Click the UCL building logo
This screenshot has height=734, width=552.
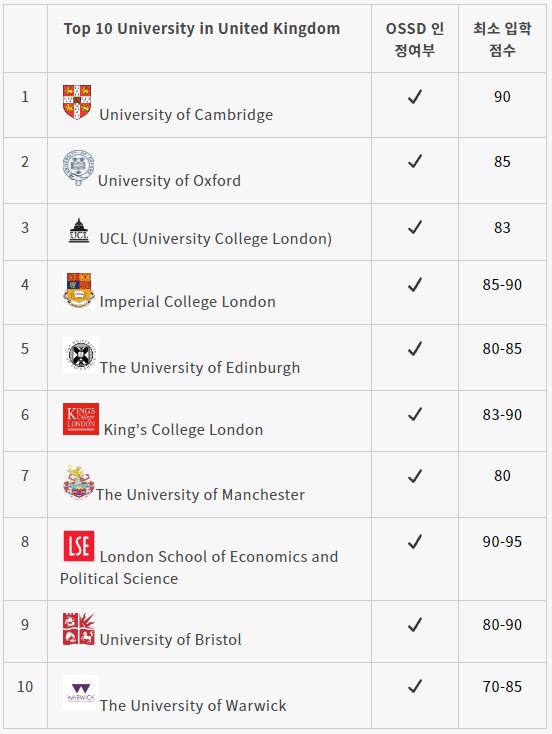pos(79,230)
